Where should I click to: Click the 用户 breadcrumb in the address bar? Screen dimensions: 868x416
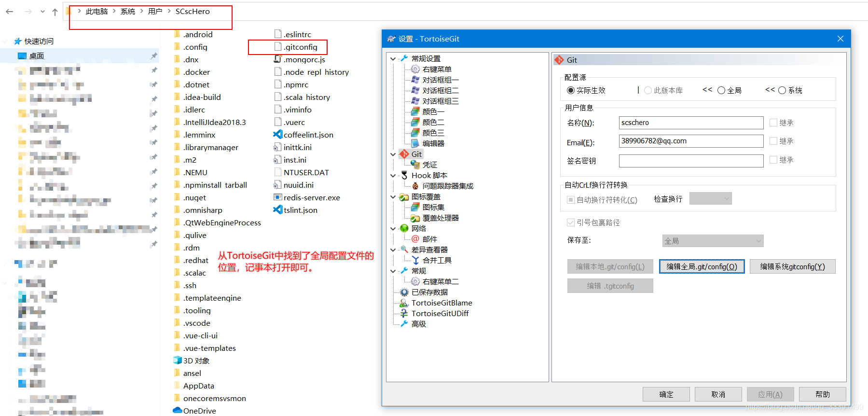[155, 11]
